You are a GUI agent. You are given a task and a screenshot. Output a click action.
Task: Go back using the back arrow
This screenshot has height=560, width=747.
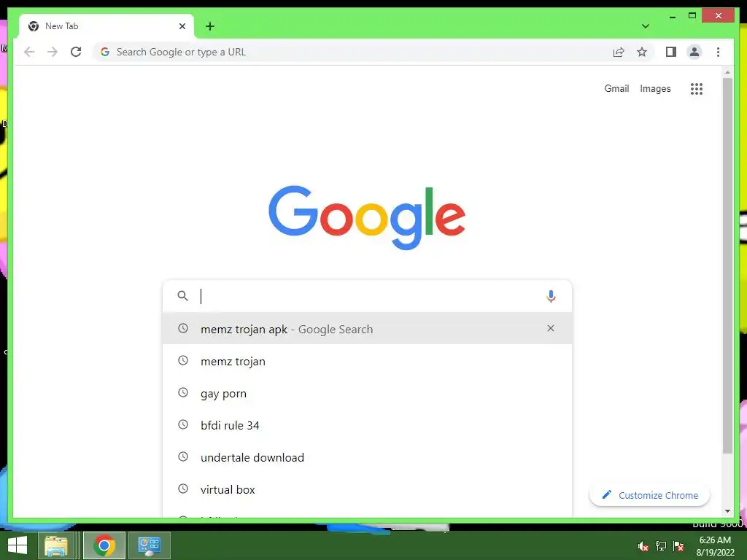29,52
